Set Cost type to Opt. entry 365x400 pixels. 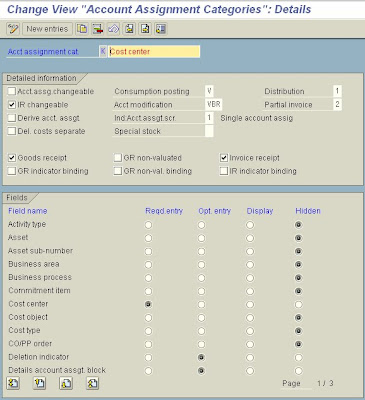coord(201,331)
